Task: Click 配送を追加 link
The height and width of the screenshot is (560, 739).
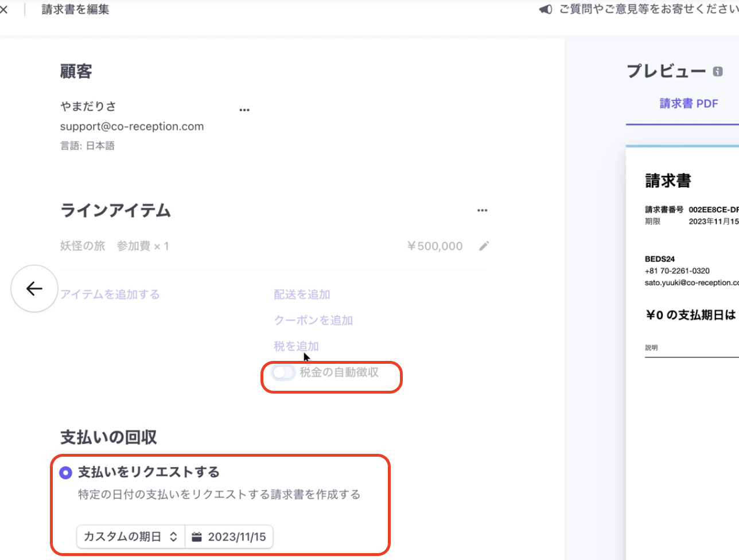Action: point(302,294)
